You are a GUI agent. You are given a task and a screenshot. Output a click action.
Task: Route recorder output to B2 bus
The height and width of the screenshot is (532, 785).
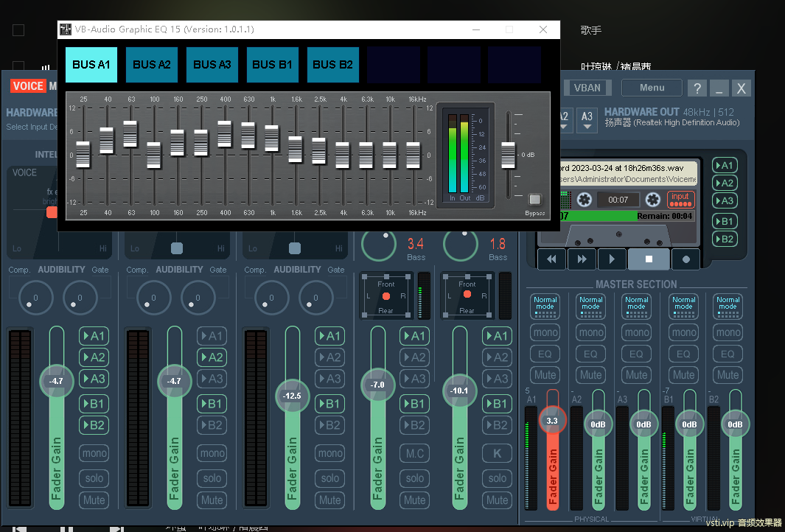tap(725, 239)
